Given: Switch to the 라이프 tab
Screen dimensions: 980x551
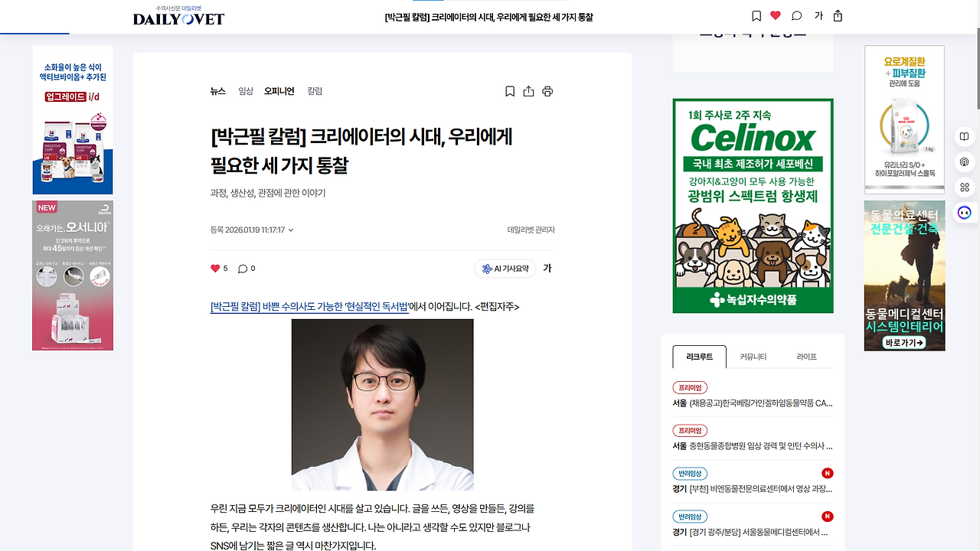Looking at the screenshot, I should [806, 357].
